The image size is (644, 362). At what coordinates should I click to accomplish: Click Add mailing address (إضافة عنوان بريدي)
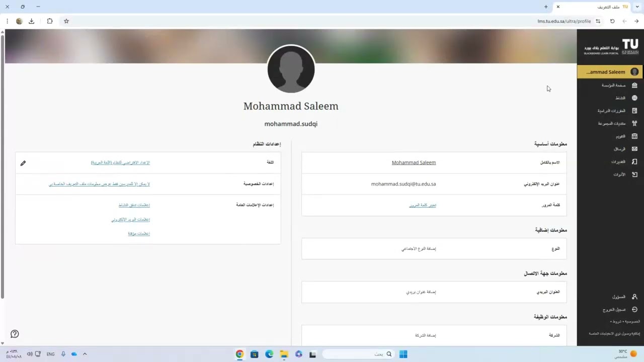(421, 292)
